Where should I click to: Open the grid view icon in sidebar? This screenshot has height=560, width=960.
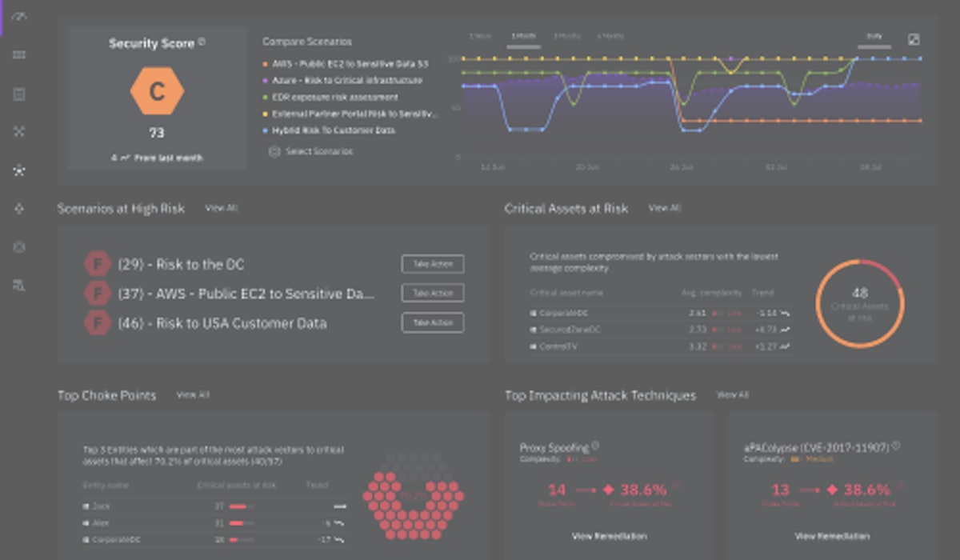[x=19, y=54]
